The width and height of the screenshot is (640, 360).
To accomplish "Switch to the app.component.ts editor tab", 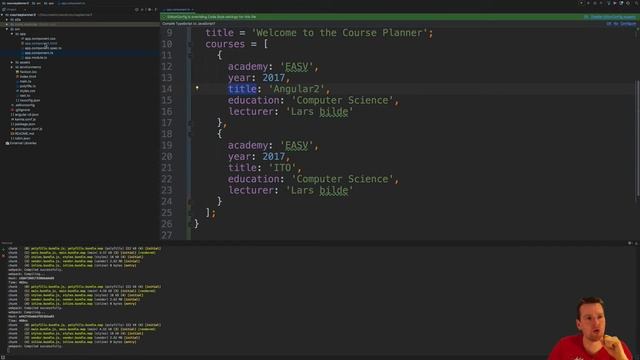I will (x=178, y=9).
